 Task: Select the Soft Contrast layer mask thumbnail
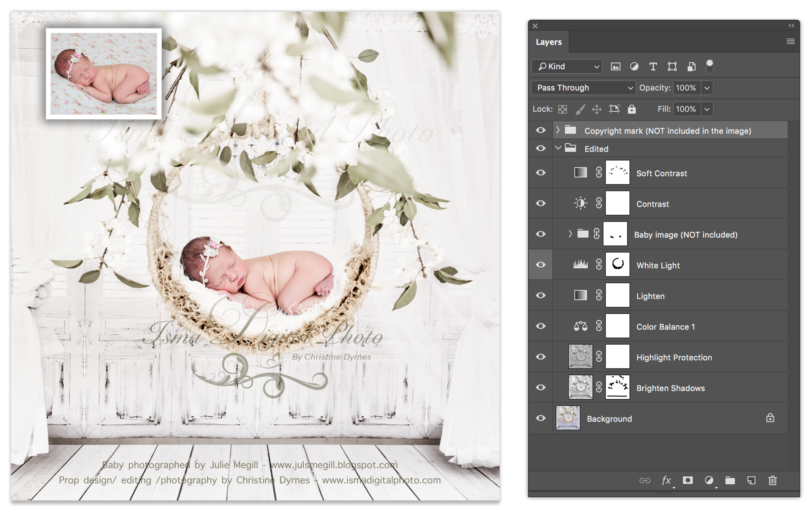tap(617, 172)
